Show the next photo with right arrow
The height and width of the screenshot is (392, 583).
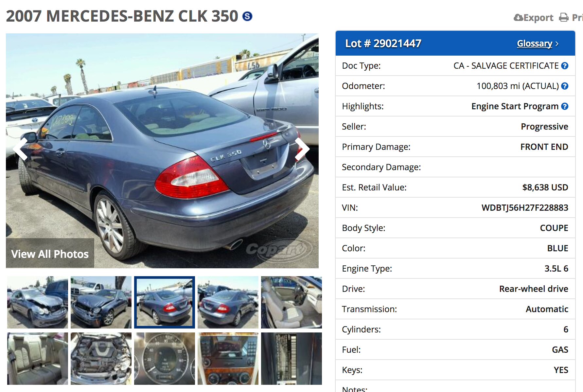coord(302,149)
